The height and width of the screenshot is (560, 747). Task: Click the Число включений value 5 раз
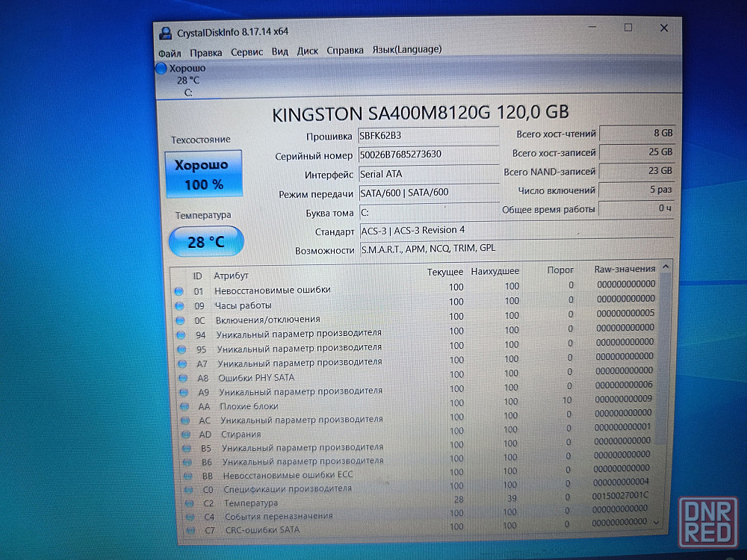(636, 190)
